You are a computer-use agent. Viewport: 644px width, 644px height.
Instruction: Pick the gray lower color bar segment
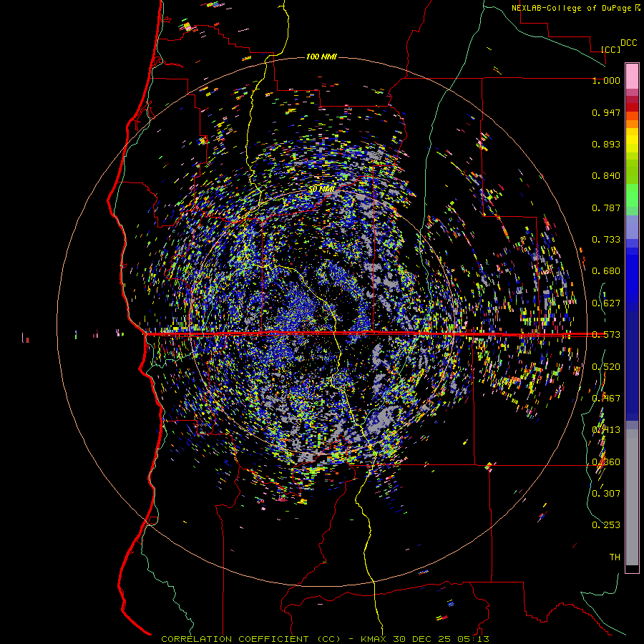pos(632,497)
